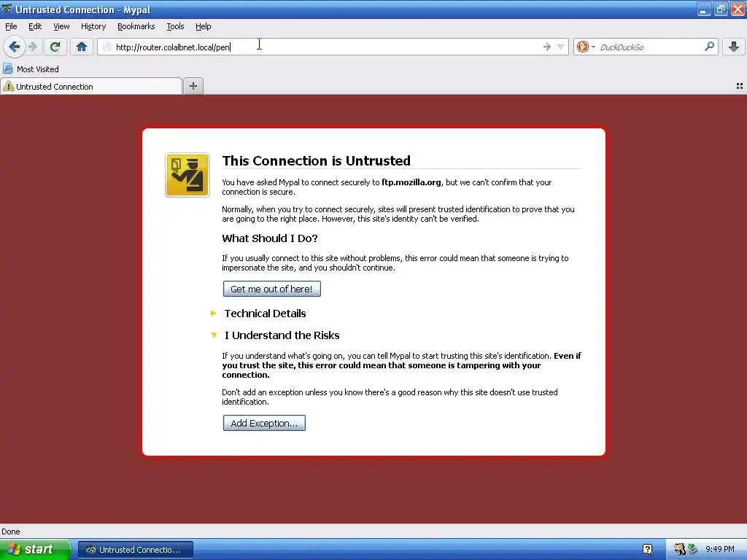Click the 9:49 PM clock
Viewport: 747px width, 560px height.
click(720, 549)
